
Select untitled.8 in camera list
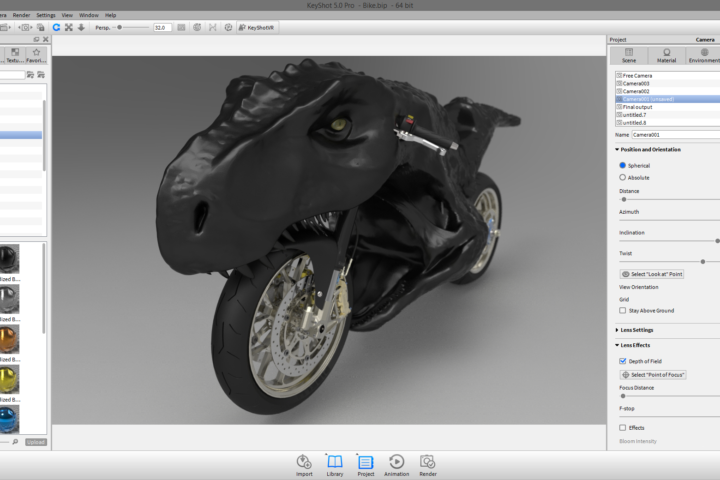click(668, 123)
